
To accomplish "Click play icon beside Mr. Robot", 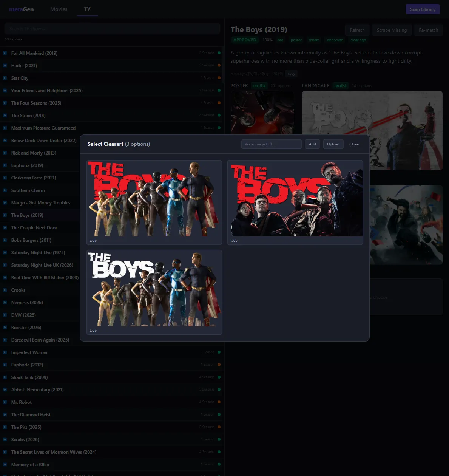I will [x=5, y=402].
